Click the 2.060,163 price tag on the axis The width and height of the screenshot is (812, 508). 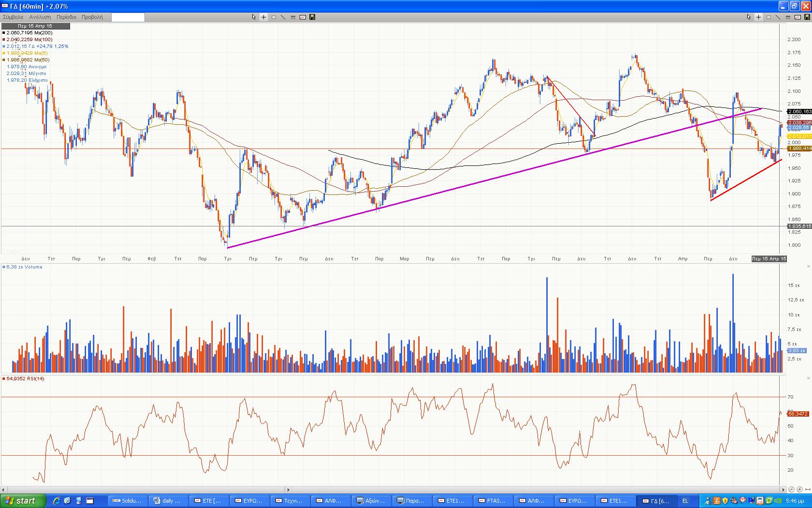point(799,112)
